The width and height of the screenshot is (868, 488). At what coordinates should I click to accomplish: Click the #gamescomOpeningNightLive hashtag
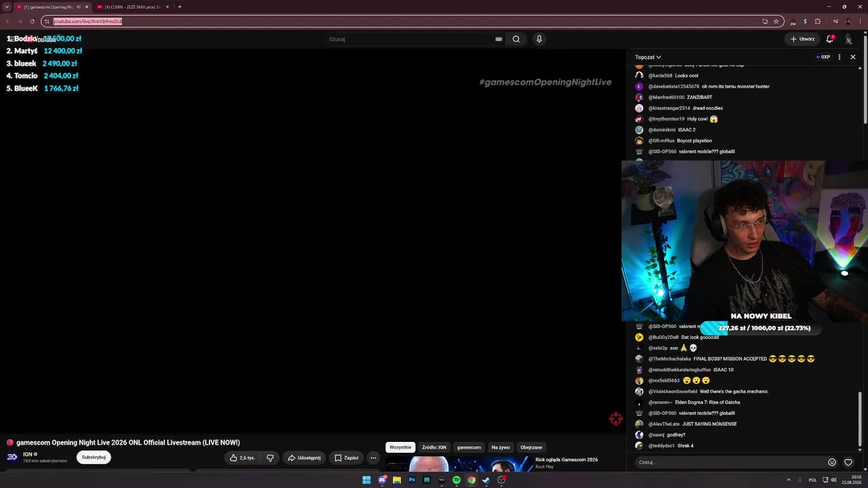coord(545,82)
